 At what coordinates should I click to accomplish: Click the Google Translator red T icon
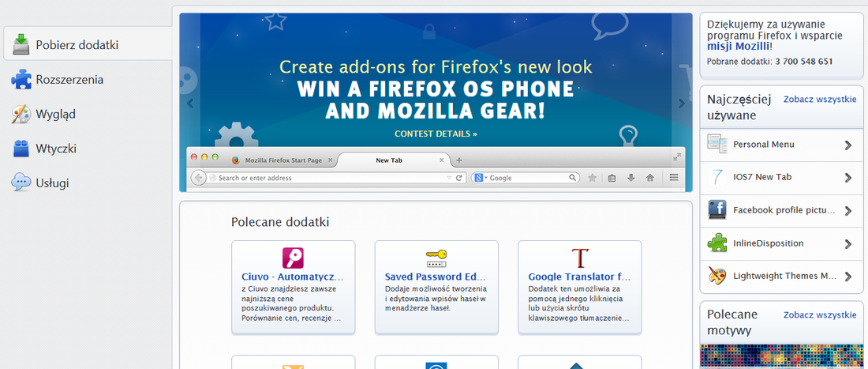[580, 258]
